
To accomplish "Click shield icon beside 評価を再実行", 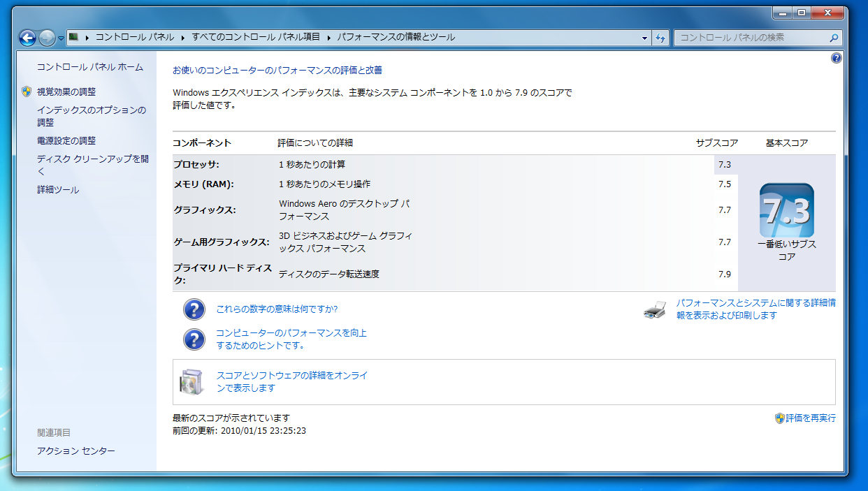I will coord(780,418).
